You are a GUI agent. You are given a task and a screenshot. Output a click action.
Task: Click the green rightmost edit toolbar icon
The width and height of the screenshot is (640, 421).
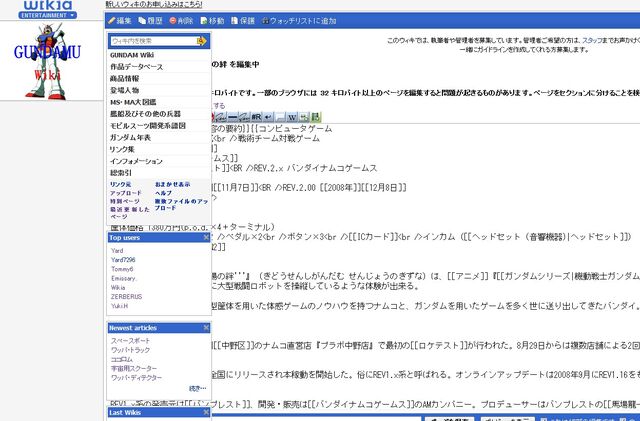(316, 117)
